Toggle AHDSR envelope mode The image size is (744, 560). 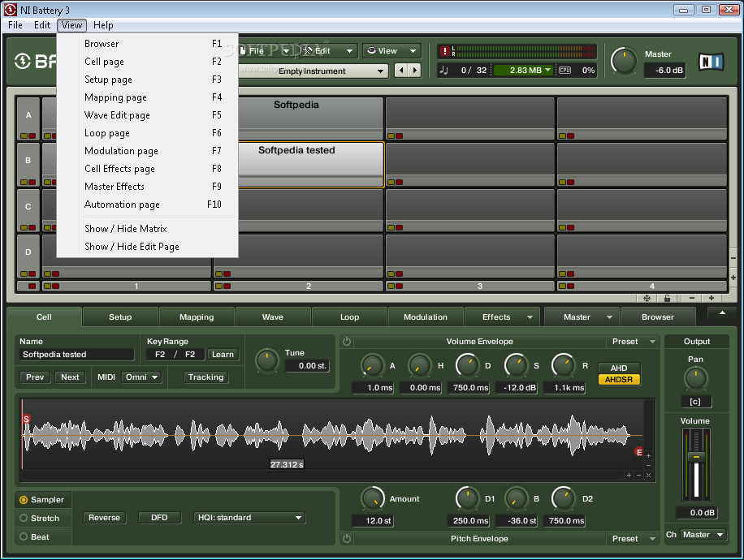619,379
